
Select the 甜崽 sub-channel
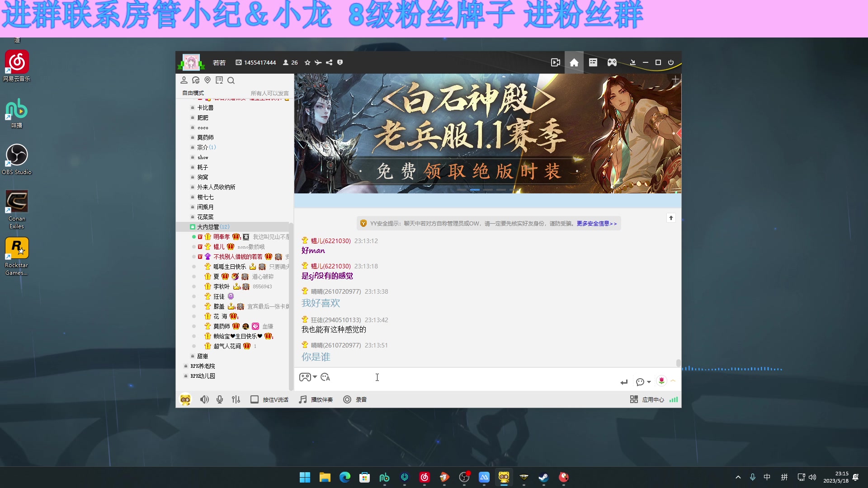(203, 356)
